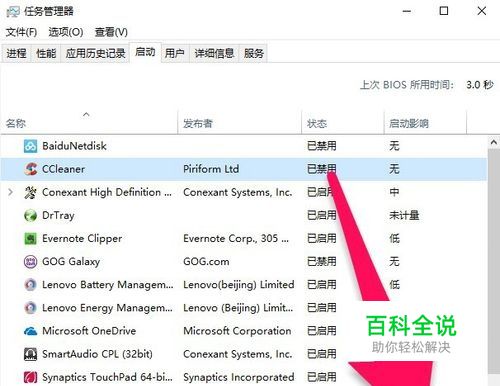The image size is (500, 386).
Task: Click the Evernote Clipper green icon
Action: [x=30, y=239]
